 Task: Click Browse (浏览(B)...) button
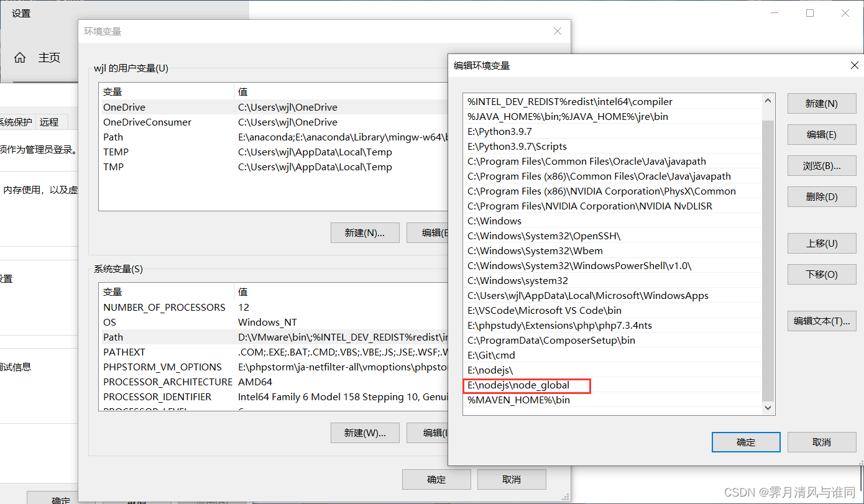[822, 166]
